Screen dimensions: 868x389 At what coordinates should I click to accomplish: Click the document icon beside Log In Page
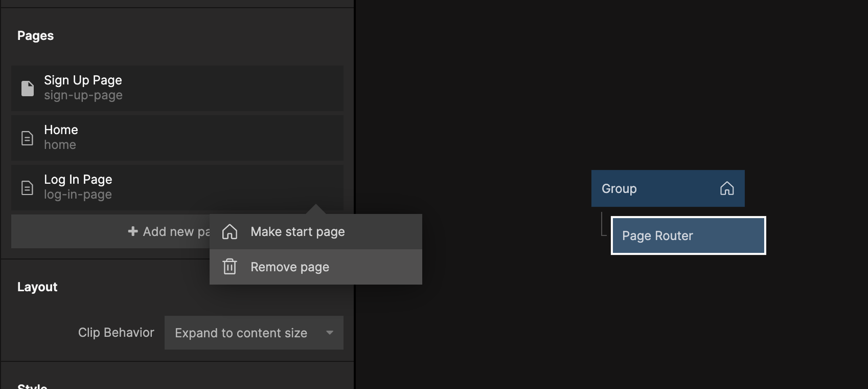(28, 187)
